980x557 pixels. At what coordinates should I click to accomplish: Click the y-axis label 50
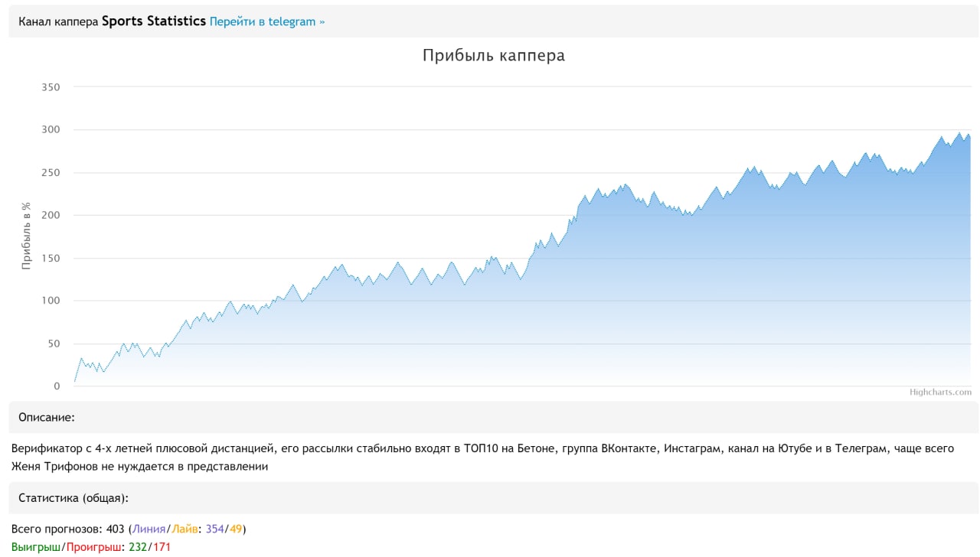click(54, 344)
